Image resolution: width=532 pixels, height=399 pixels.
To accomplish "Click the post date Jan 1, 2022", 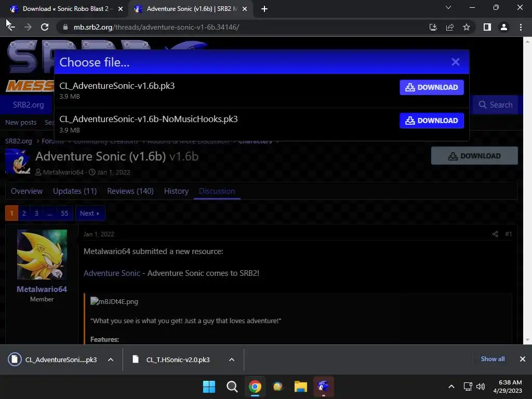I will point(99,234).
